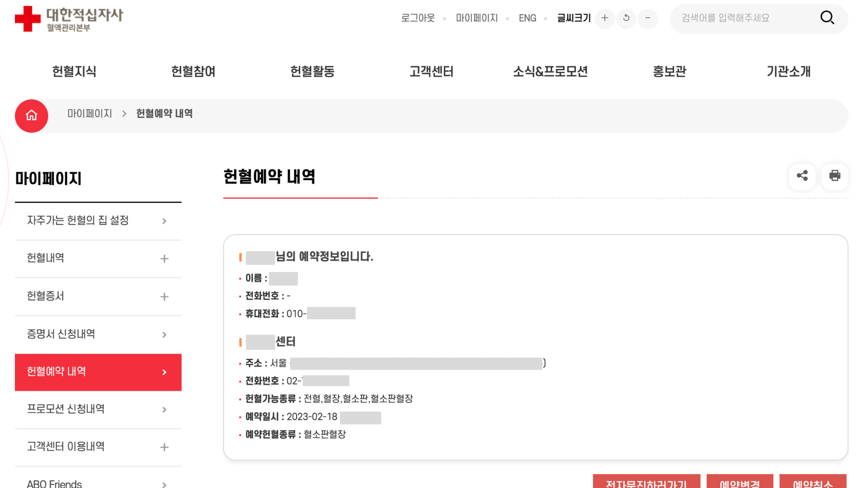Expand the 고객센터 이용내역 section
The image size is (868, 488).
pyautogui.click(x=164, y=447)
